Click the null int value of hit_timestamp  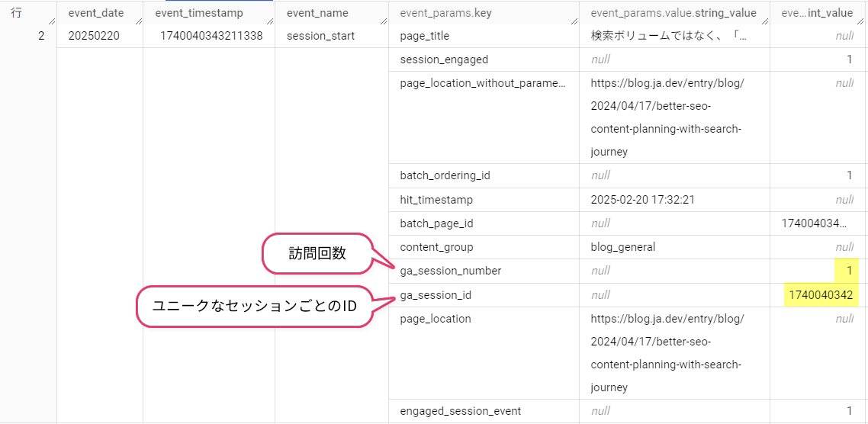[x=844, y=199]
